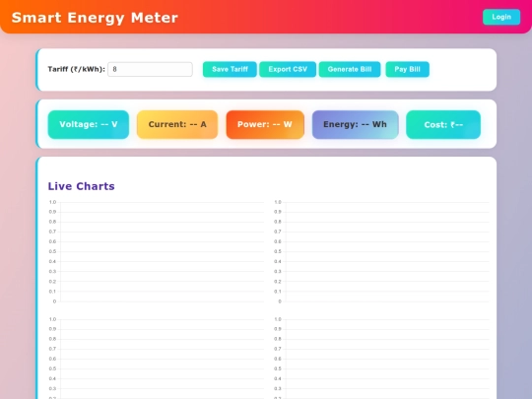Click the Smart Energy Meter title
Viewport: 532px width, 399px height.
click(95, 18)
